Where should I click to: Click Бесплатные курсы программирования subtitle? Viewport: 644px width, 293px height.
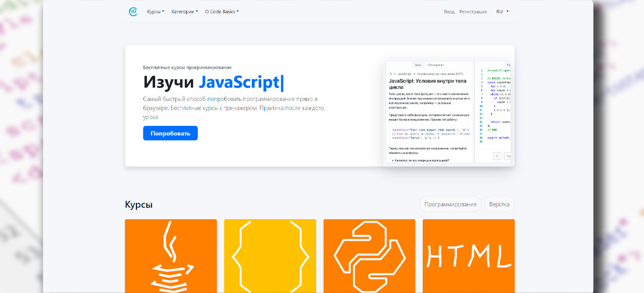[x=187, y=67]
